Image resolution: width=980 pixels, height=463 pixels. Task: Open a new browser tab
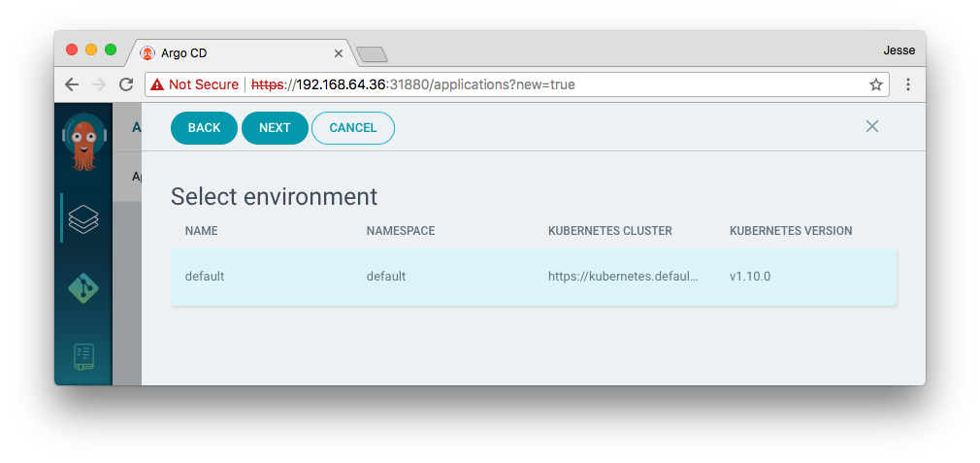coord(372,53)
